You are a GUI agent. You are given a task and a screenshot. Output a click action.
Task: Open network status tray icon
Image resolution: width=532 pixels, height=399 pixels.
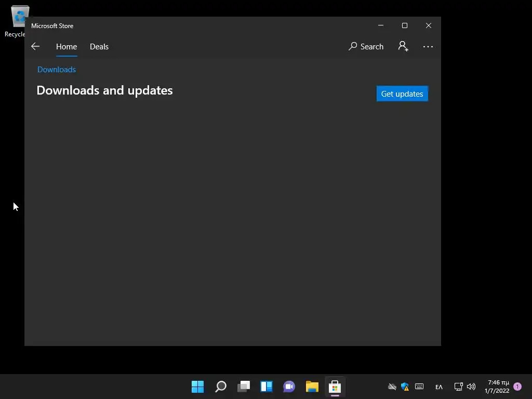point(458,387)
